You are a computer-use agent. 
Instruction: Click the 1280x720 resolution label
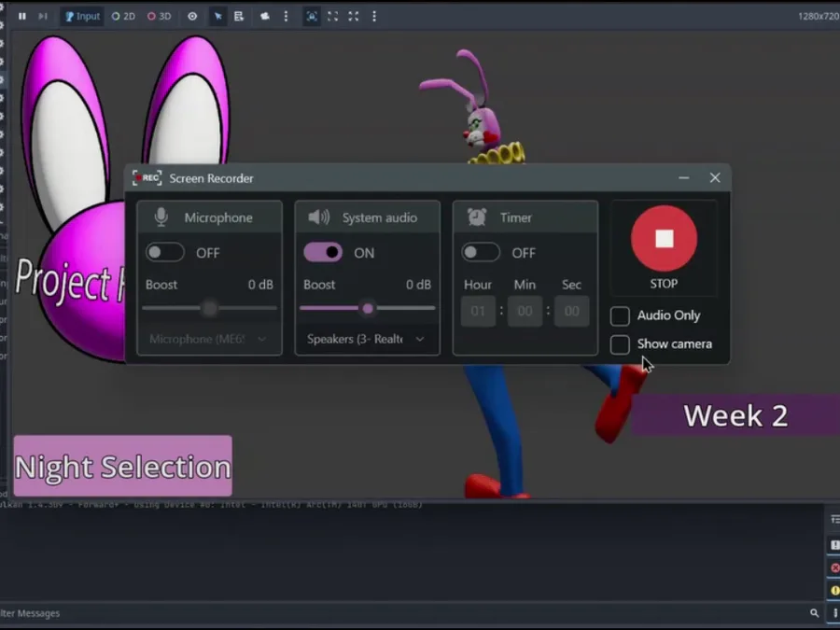click(x=819, y=17)
